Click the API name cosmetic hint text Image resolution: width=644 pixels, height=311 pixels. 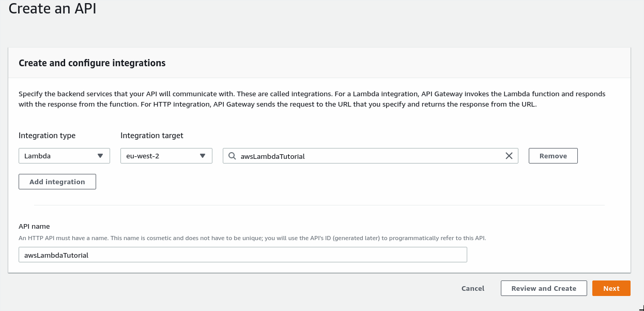pos(252,238)
